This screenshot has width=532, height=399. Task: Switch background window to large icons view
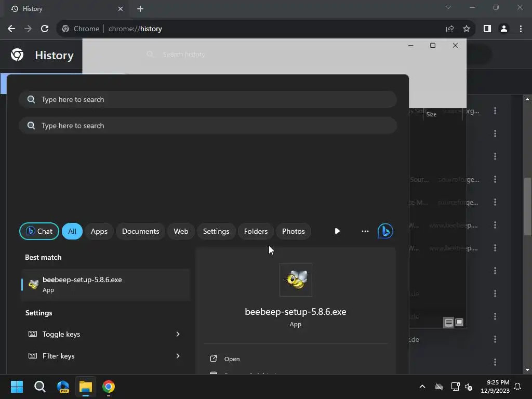[459, 322]
